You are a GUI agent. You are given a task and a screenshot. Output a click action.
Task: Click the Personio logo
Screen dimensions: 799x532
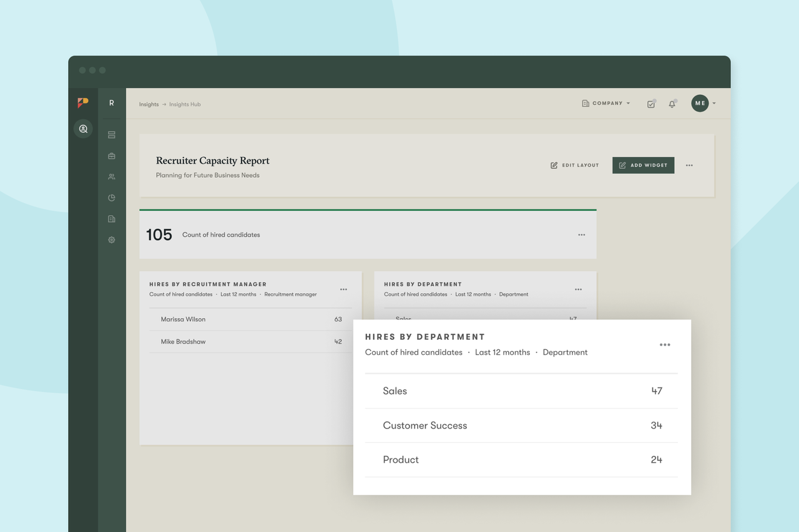(x=83, y=102)
